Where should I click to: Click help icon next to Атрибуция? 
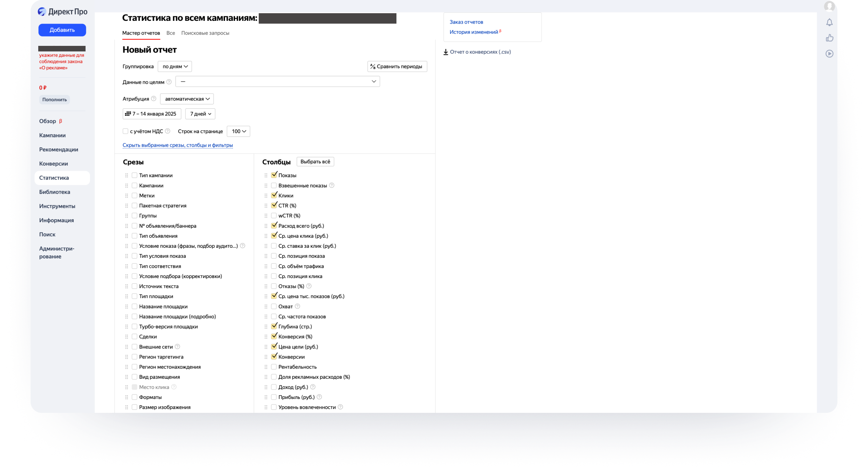pyautogui.click(x=153, y=99)
